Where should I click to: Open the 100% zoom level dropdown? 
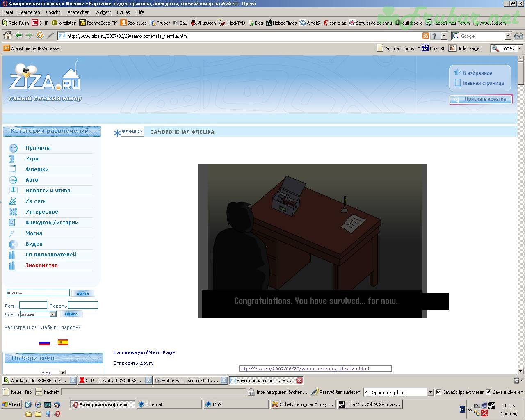click(x=520, y=48)
